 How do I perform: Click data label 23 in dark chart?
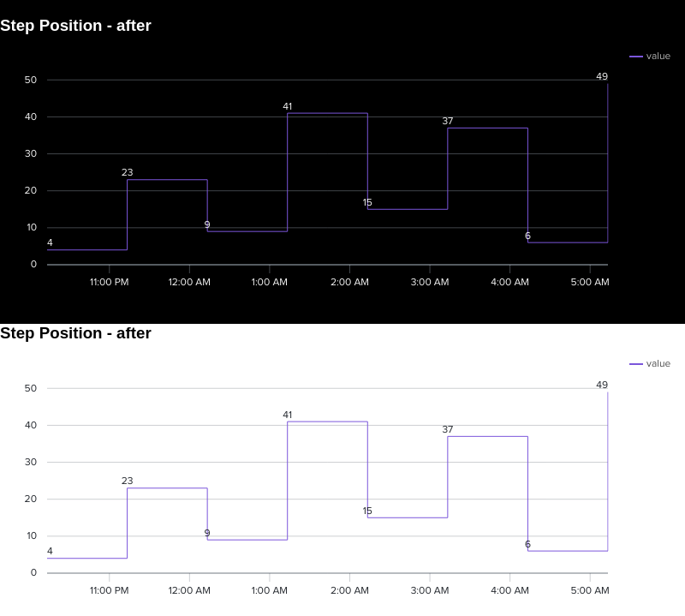pos(127,173)
